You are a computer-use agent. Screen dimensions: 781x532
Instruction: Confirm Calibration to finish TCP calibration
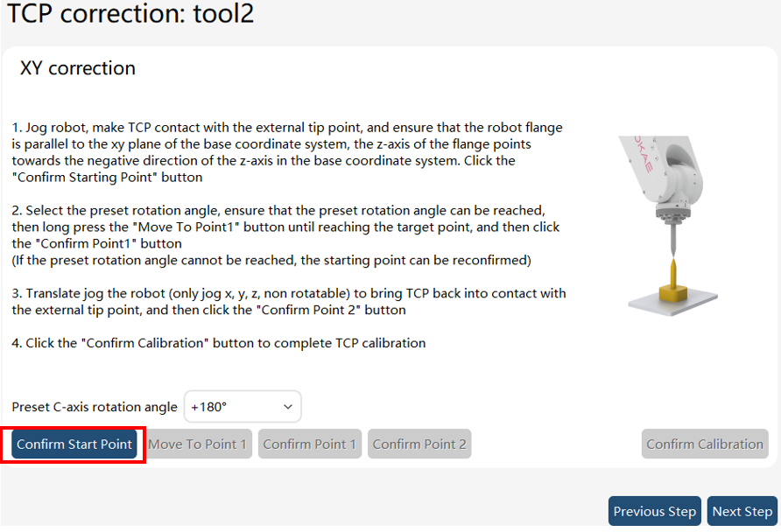pyautogui.click(x=705, y=444)
